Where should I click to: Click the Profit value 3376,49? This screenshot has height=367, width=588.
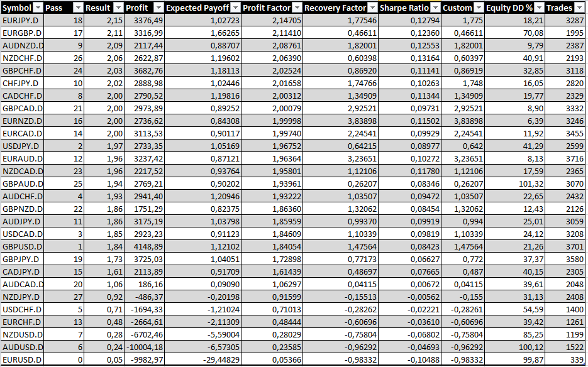click(x=148, y=20)
